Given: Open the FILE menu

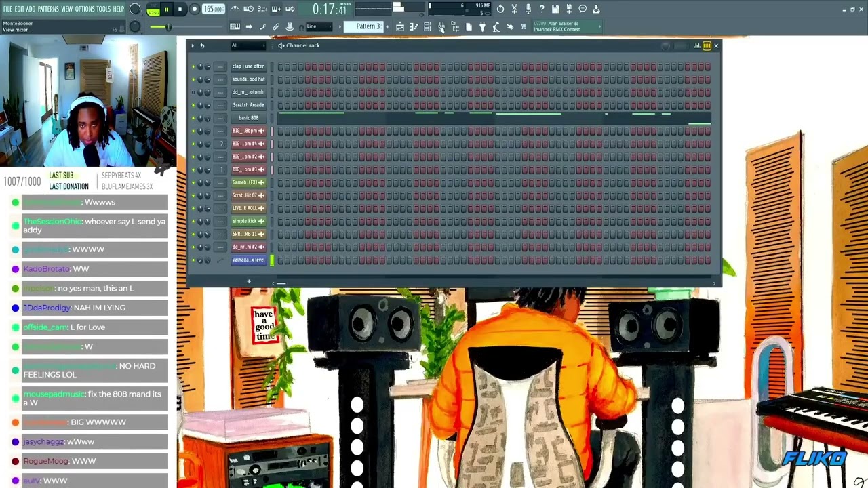Looking at the screenshot, I should [x=7, y=9].
